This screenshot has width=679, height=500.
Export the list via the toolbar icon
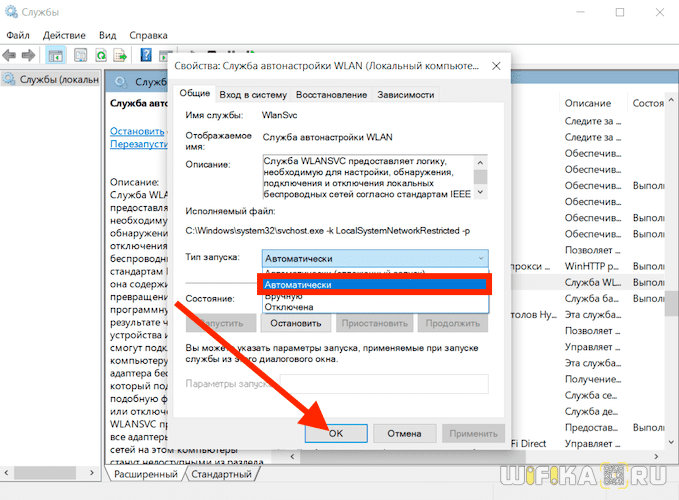pos(120,55)
